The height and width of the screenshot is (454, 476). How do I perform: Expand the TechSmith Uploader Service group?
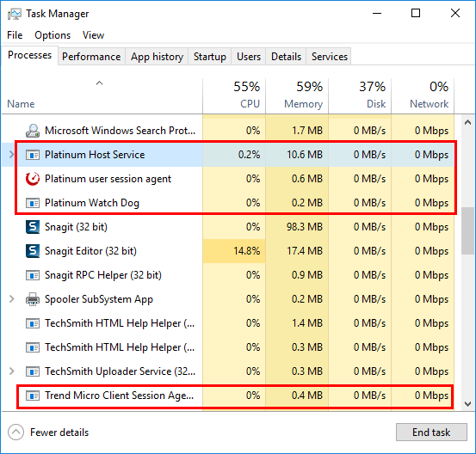tap(11, 371)
